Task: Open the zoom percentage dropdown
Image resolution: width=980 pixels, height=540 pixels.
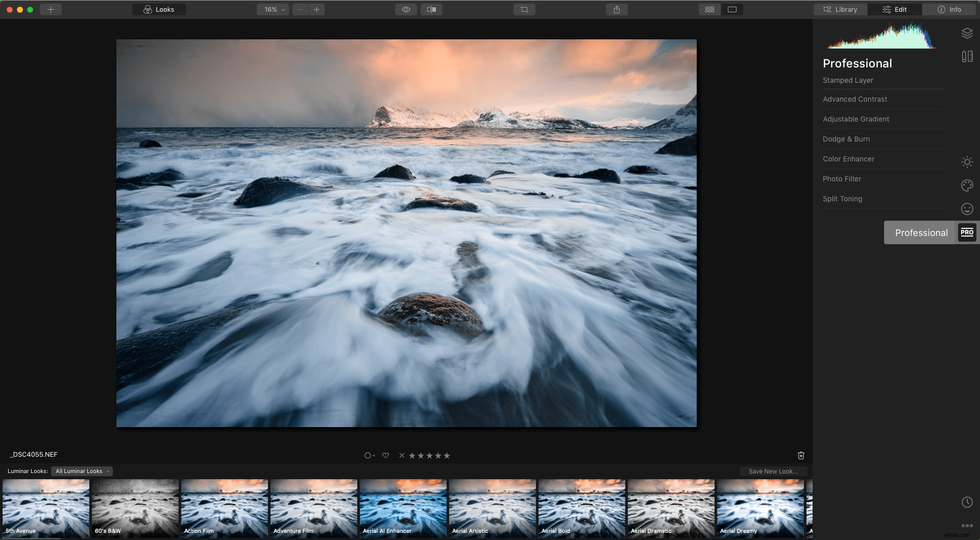Action: (272, 9)
